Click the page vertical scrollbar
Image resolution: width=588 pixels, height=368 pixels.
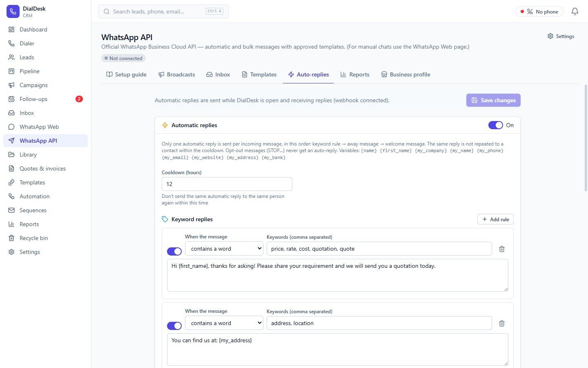point(586,139)
